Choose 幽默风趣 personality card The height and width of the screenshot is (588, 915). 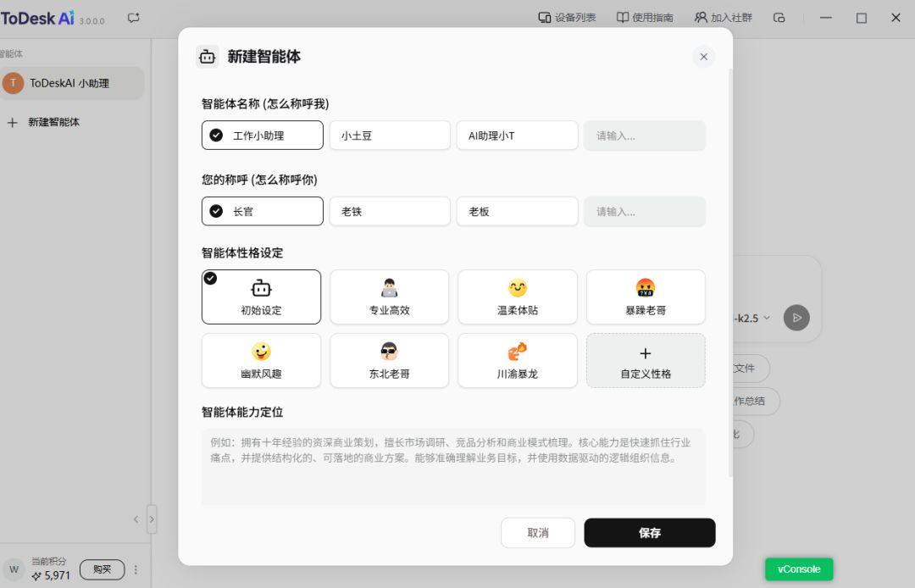tap(262, 360)
